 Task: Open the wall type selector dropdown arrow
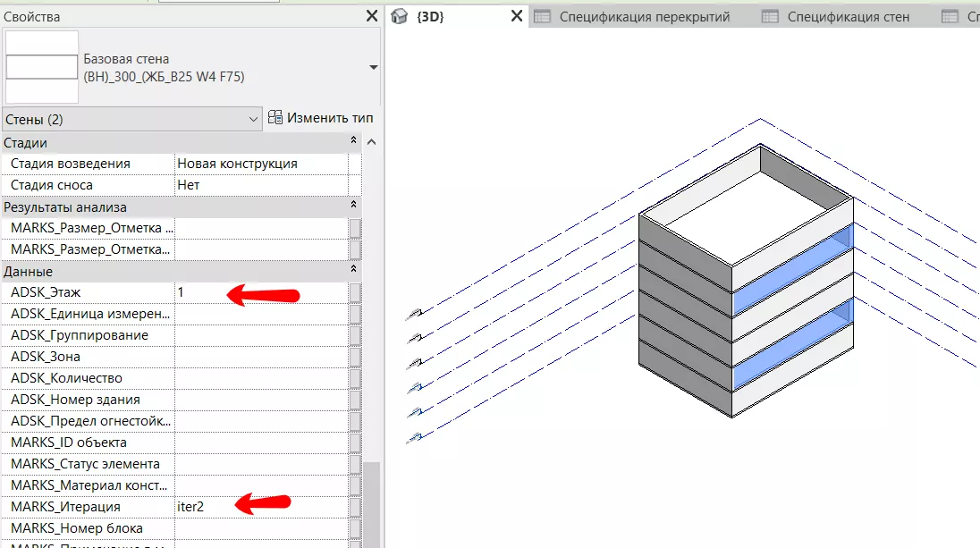pyautogui.click(x=373, y=67)
